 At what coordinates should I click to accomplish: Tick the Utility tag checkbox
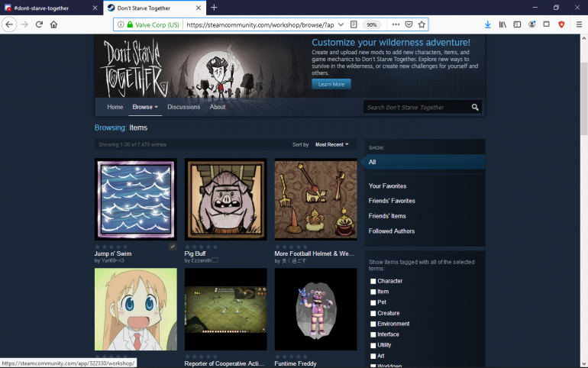click(373, 345)
